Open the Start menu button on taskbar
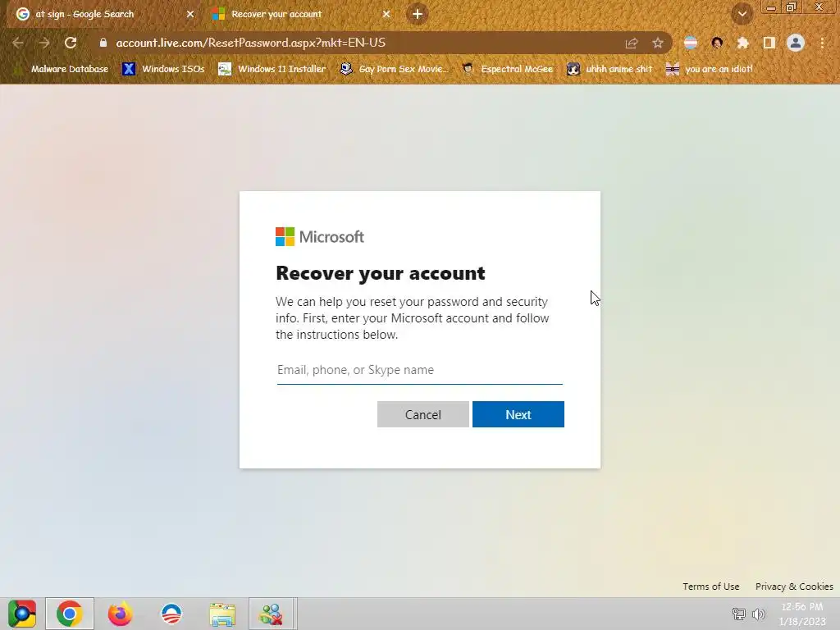The height and width of the screenshot is (630, 840). [x=22, y=614]
